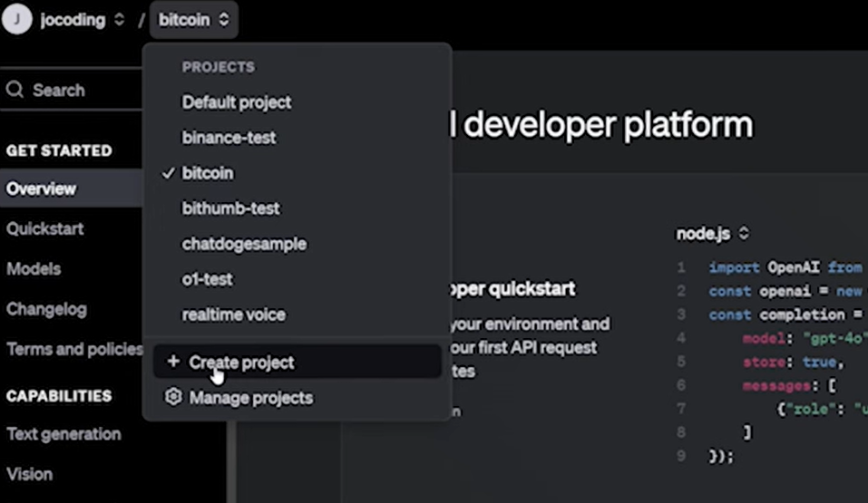This screenshot has height=503, width=868.
Task: Open Quickstart in the sidebar
Action: point(44,229)
